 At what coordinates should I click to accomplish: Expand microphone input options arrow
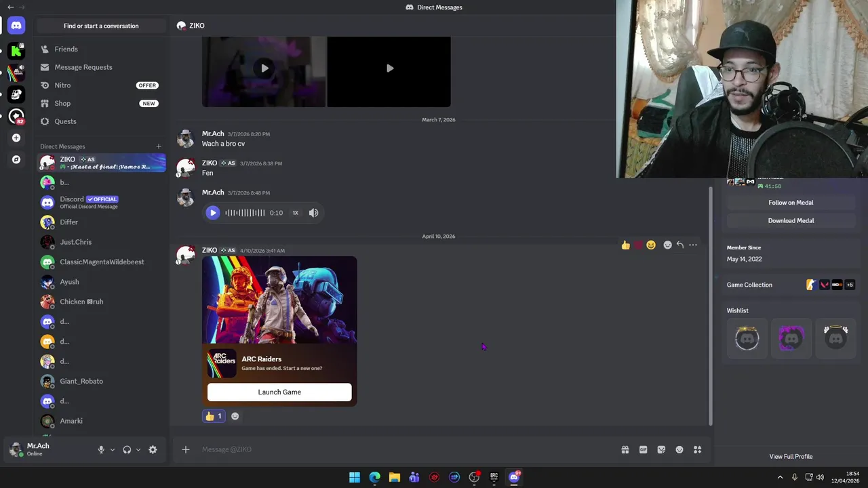(113, 449)
